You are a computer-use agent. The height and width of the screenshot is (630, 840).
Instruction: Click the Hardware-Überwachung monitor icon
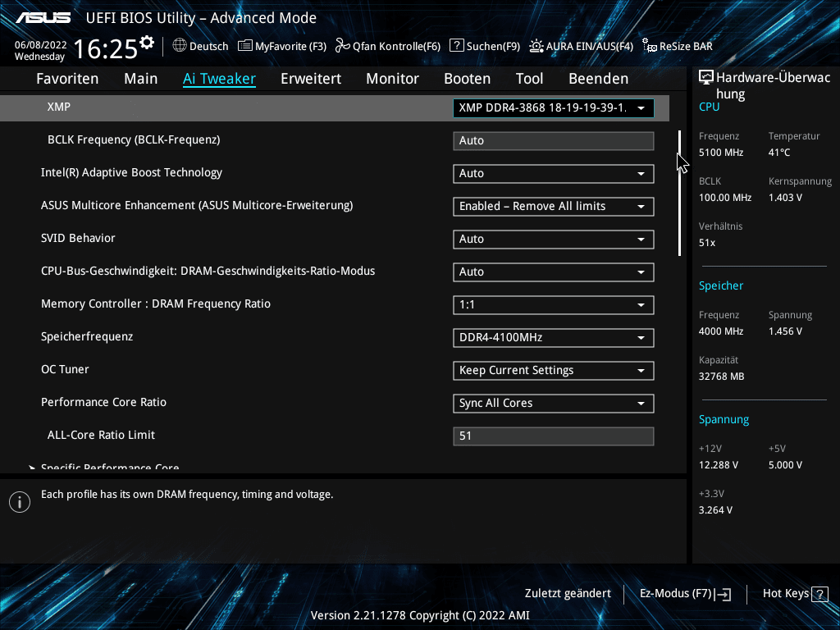tap(706, 78)
